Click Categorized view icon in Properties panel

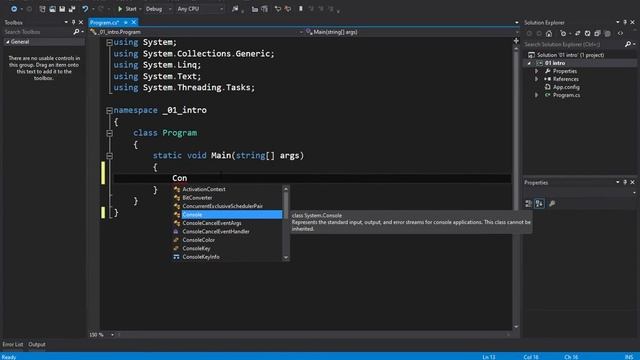pyautogui.click(x=529, y=203)
